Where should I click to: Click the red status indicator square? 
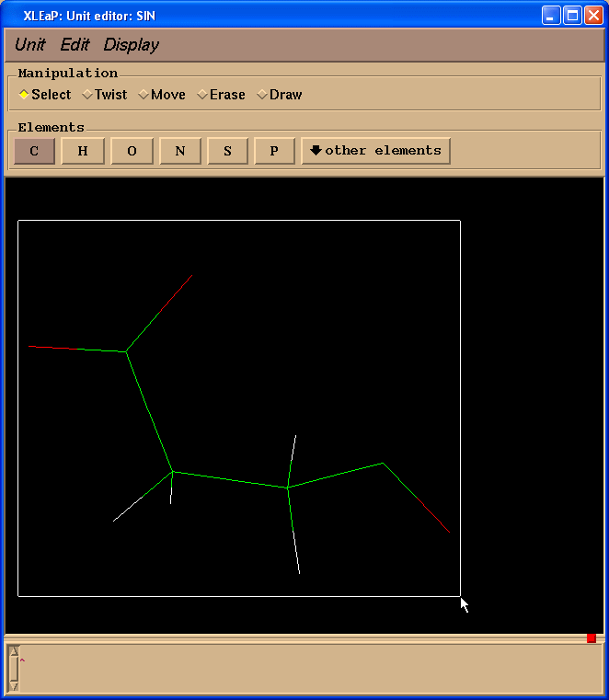(x=592, y=638)
